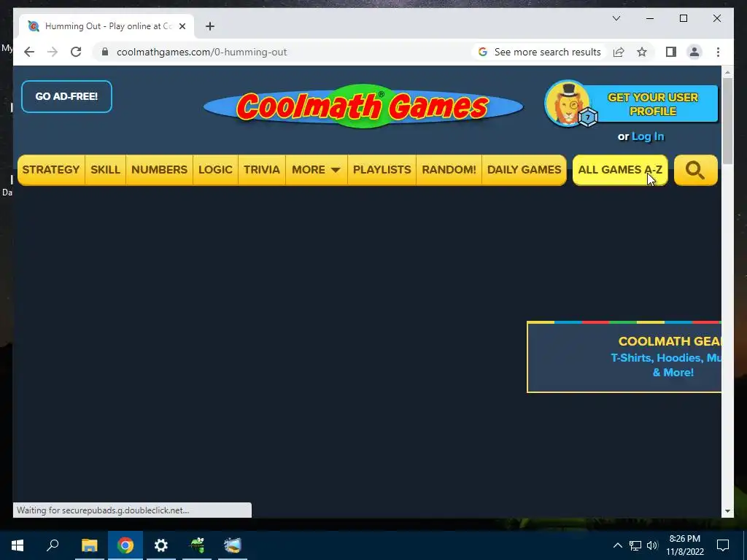Open Chrome side panel

[671, 52]
